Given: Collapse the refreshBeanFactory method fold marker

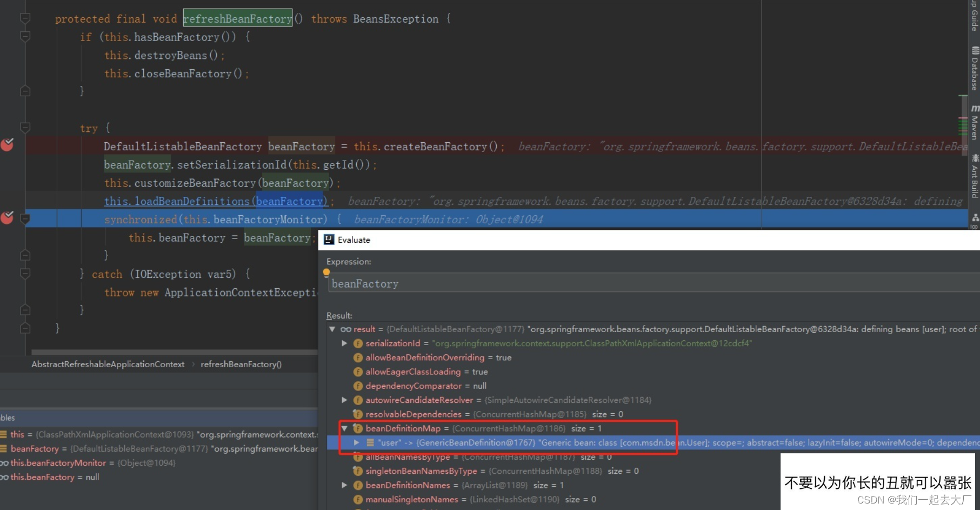Looking at the screenshot, I should tap(25, 18).
